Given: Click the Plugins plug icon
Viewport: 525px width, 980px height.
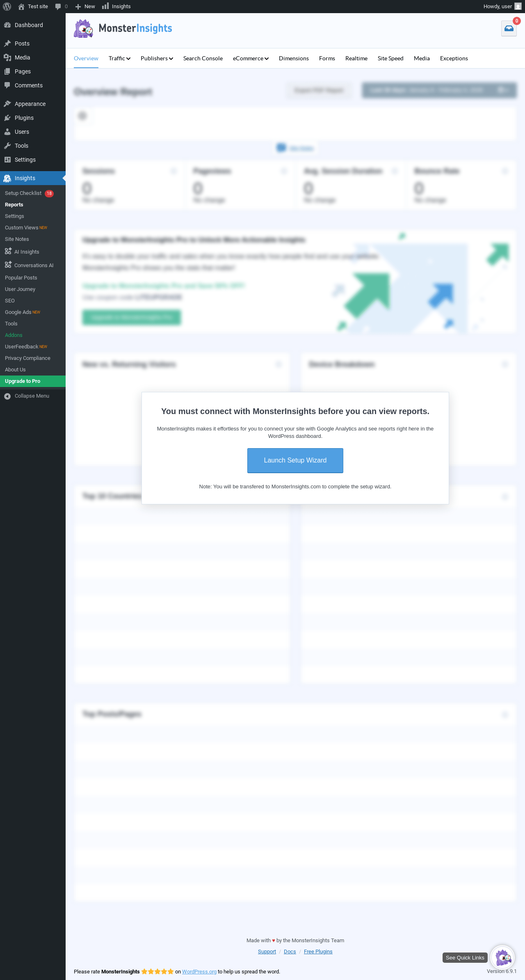Looking at the screenshot, I should click(7, 118).
